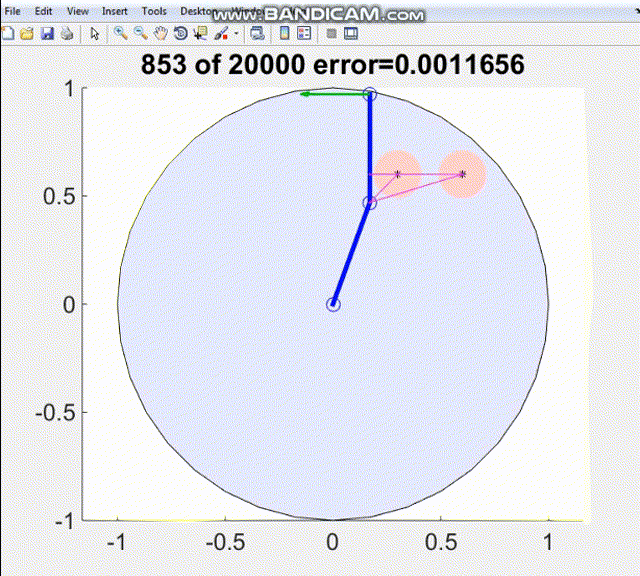
Task: Open the Edit menu
Action: click(43, 11)
